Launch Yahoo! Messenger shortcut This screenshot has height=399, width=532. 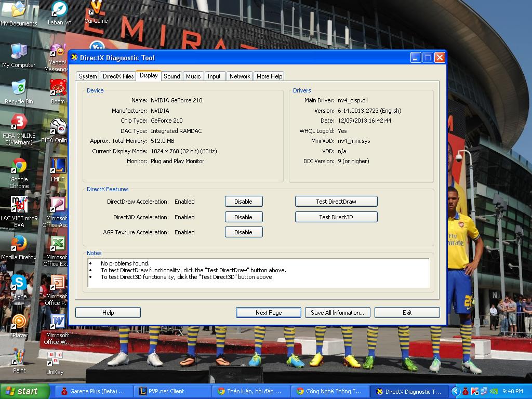pos(58,58)
